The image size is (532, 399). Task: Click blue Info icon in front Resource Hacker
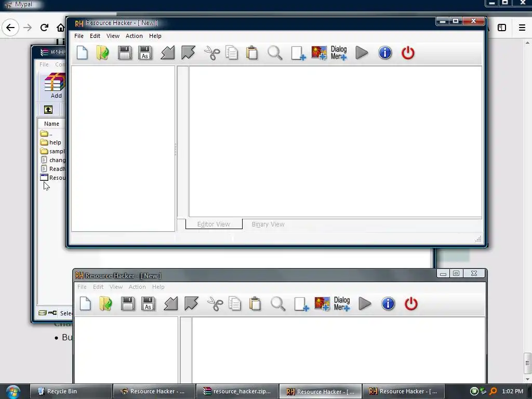[x=385, y=53]
